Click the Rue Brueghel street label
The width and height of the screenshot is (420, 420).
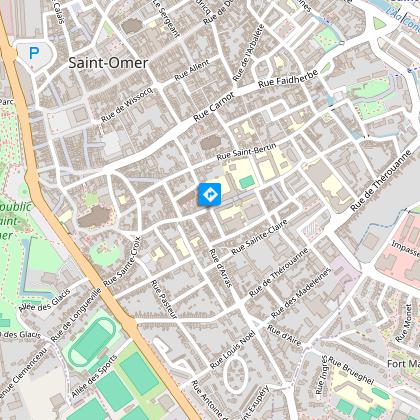coord(351,370)
